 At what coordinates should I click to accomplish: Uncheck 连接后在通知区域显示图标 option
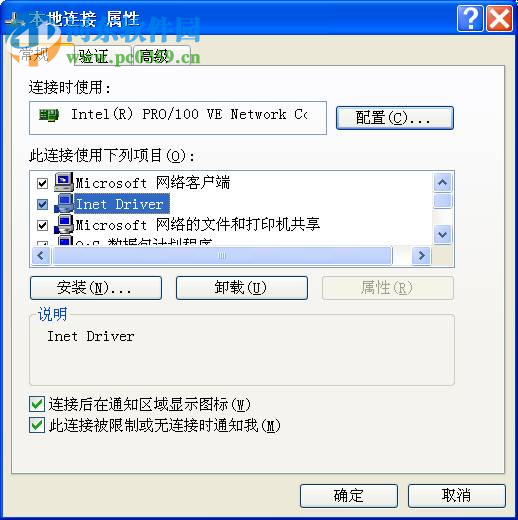37,404
